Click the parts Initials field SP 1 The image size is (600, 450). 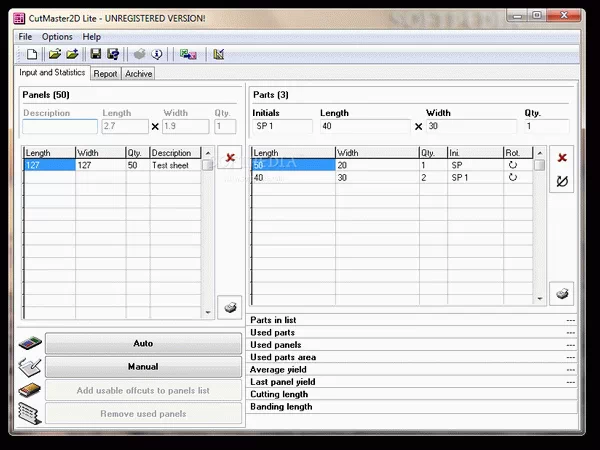tap(282, 126)
